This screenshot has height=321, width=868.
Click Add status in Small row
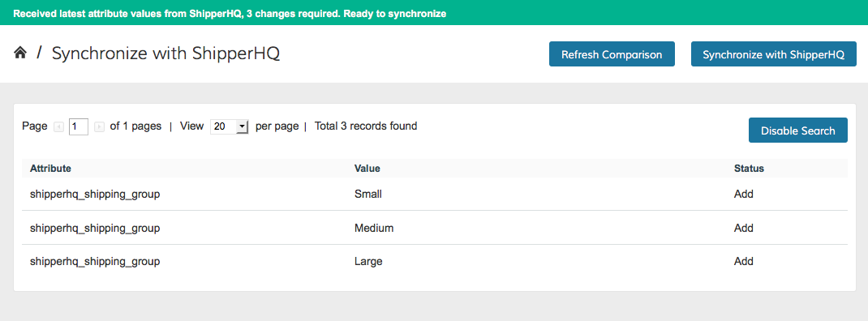point(743,195)
